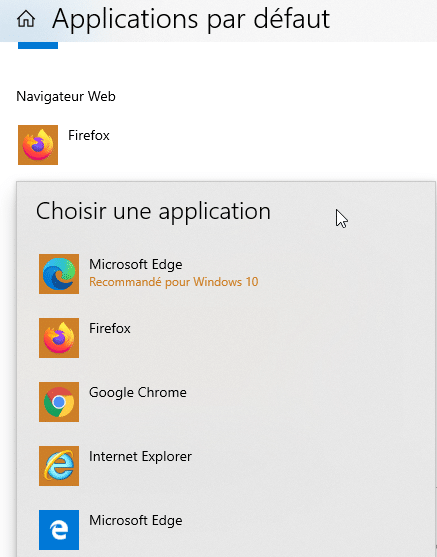Select the Internet Explorer icon

pos(59,466)
